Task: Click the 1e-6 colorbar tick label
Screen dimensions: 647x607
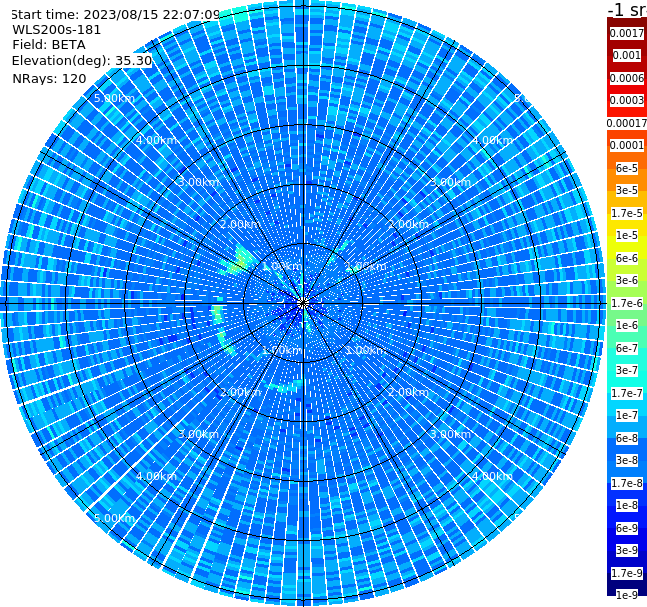Action: (x=627, y=325)
